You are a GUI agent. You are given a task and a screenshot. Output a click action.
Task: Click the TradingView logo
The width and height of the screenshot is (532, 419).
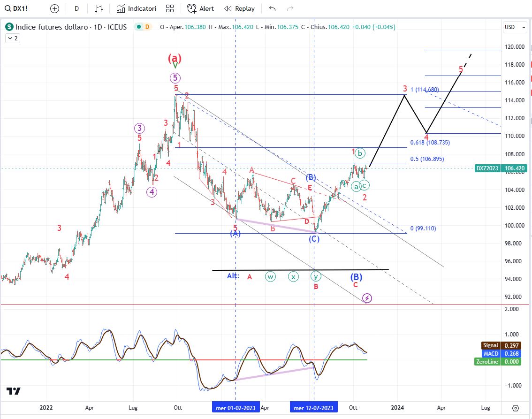coord(14,391)
